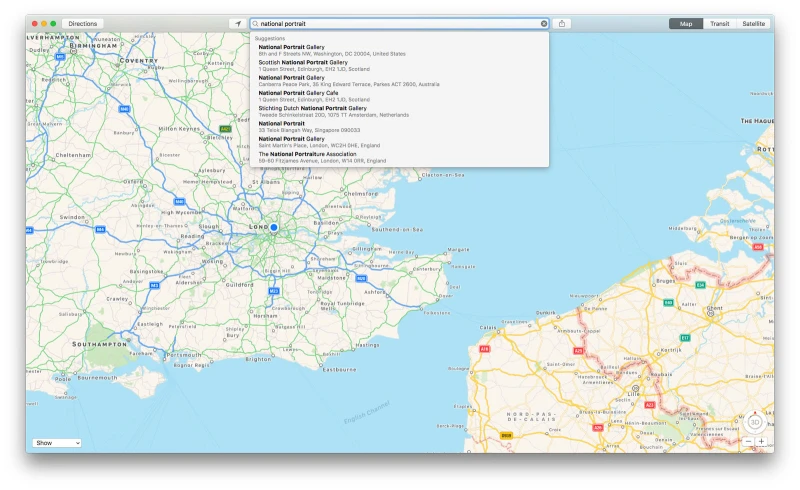Screen dimensions: 800x490
Task: Open the Directions panel
Action: pos(82,23)
